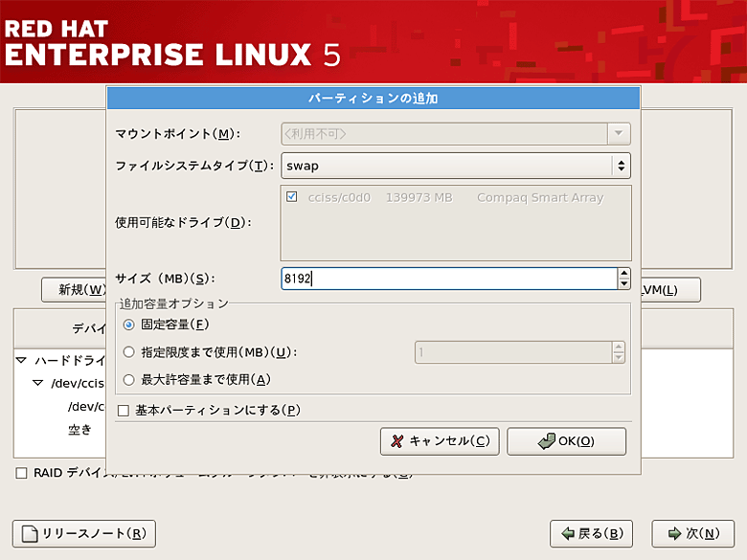This screenshot has width=747, height=560.
Task: Click the 新規(W) button behind dialog
Action: click(75, 289)
